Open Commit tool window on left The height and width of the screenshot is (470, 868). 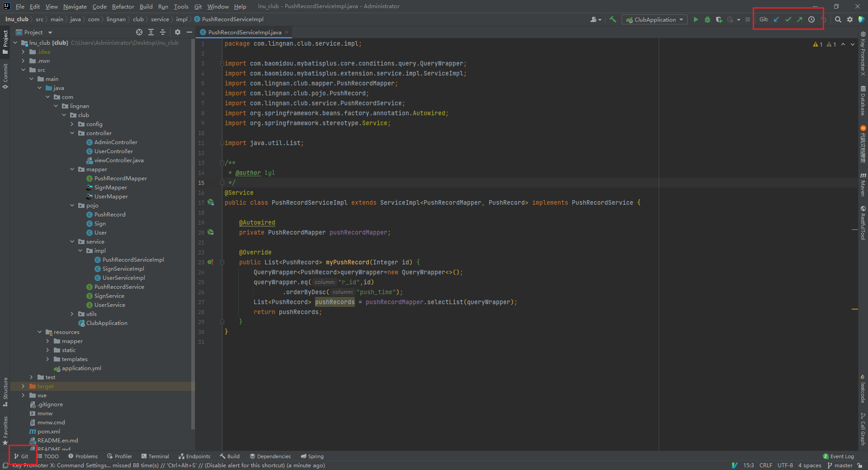pyautogui.click(x=5, y=76)
